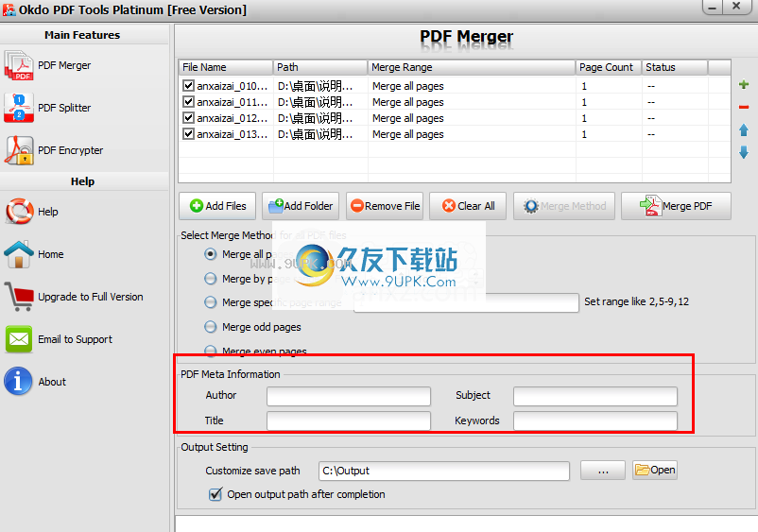Viewport: 758px width, 532px height.
Task: Select the PDF Merger label in sidebar
Action: click(64, 65)
